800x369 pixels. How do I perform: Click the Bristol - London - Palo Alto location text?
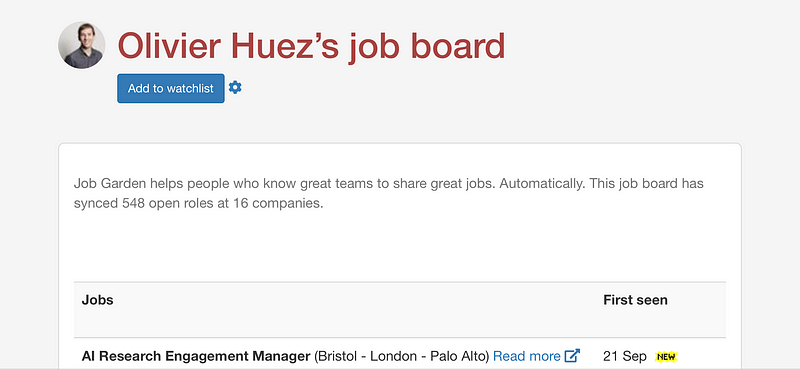tap(402, 356)
